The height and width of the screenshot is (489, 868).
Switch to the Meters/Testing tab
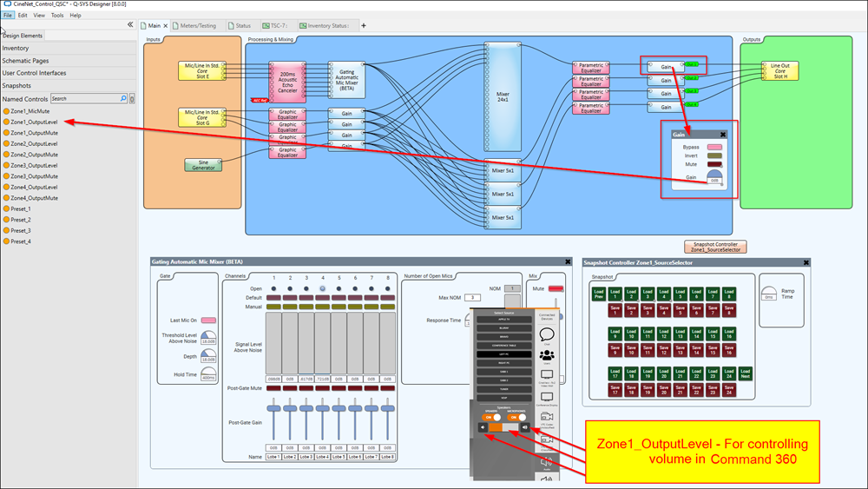tap(198, 26)
